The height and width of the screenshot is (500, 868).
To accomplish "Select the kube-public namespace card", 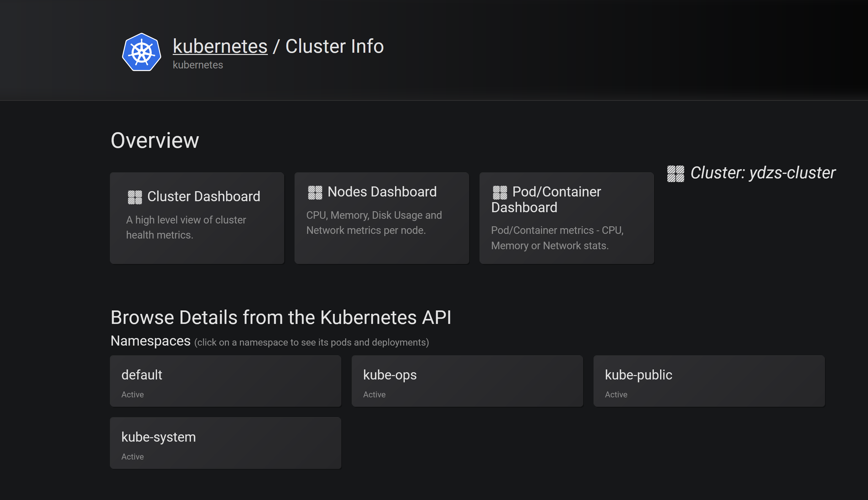I will 708,381.
